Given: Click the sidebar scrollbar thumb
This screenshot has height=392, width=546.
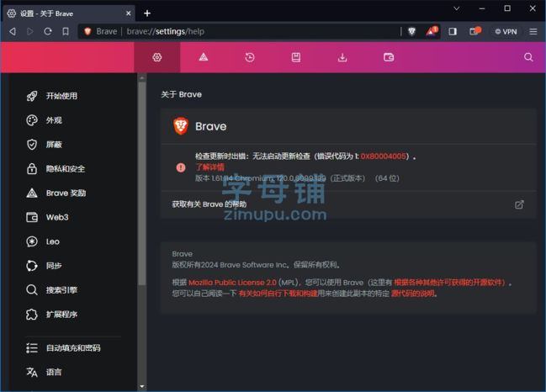Looking at the screenshot, I should point(141,183).
